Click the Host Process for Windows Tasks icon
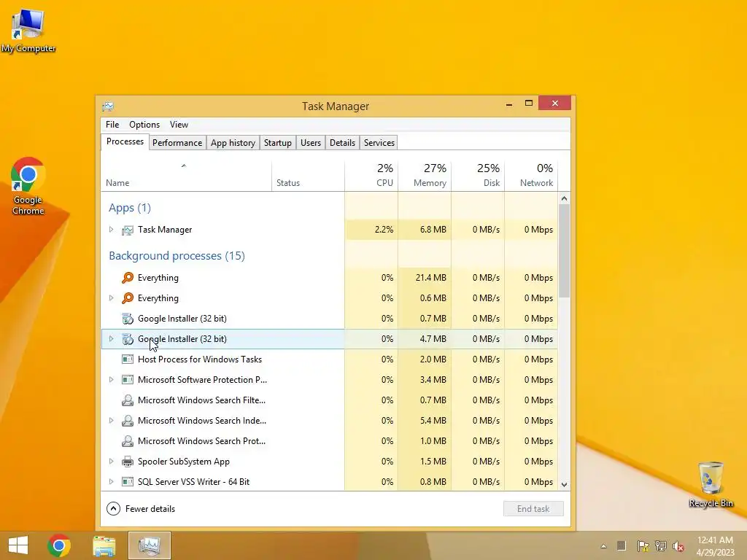The height and width of the screenshot is (560, 747). (127, 359)
